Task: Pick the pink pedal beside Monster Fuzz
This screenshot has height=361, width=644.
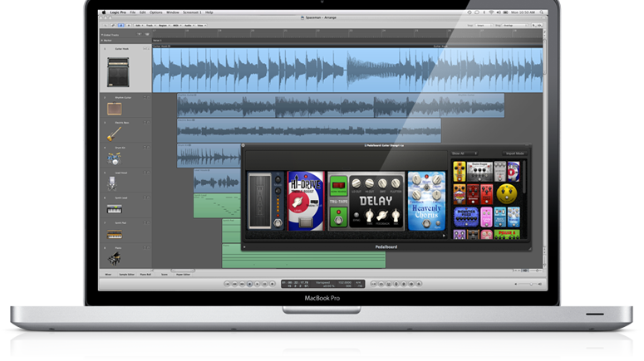Action: [x=486, y=217]
